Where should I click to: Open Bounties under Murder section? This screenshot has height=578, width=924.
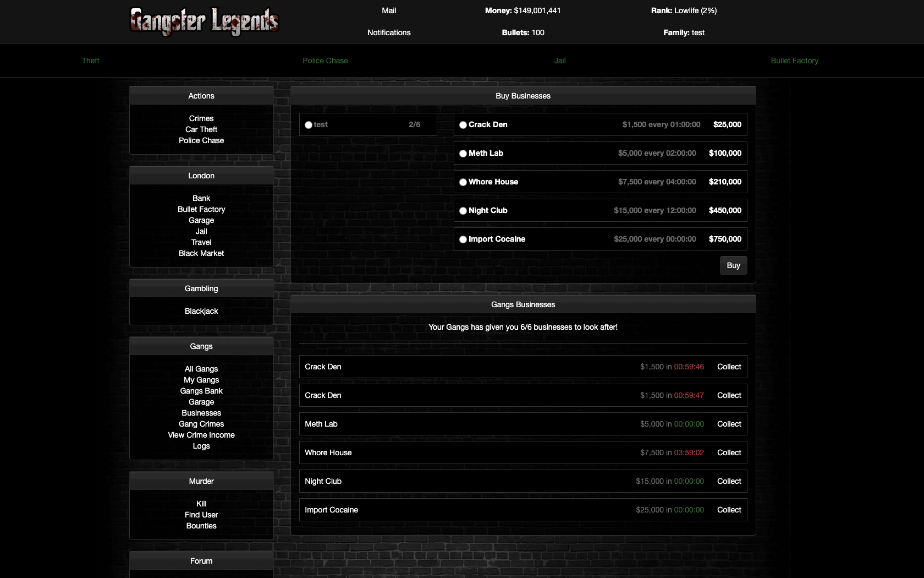201,526
